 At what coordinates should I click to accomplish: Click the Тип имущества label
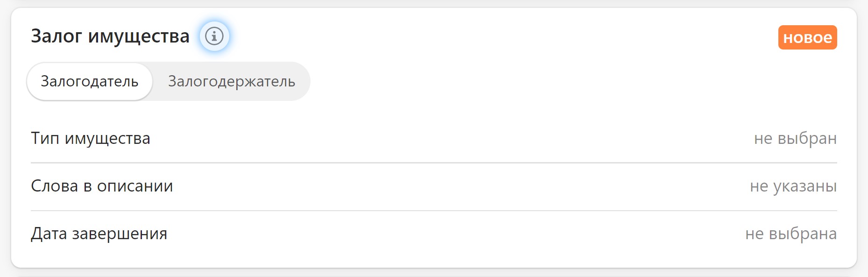tap(91, 139)
